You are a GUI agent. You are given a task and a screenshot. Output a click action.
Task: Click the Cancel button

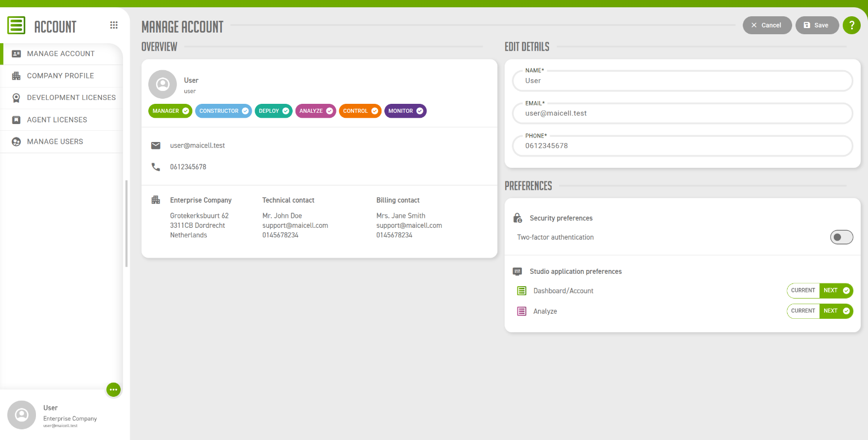(767, 25)
